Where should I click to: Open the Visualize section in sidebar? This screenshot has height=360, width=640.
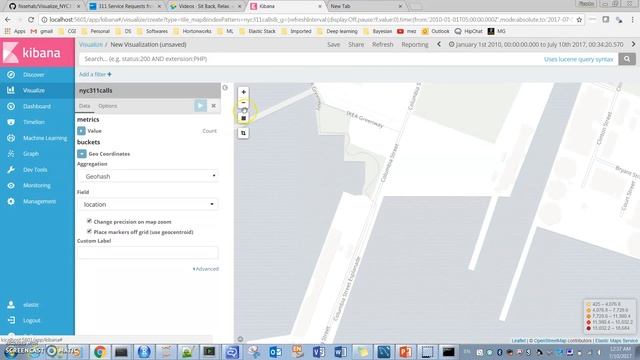(33, 90)
